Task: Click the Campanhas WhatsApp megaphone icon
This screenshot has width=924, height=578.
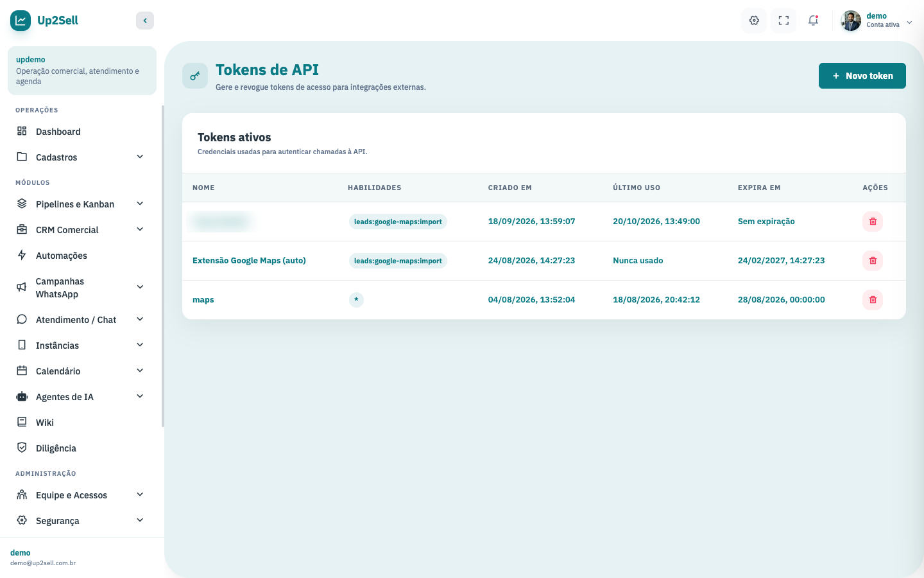Action: pos(22,287)
